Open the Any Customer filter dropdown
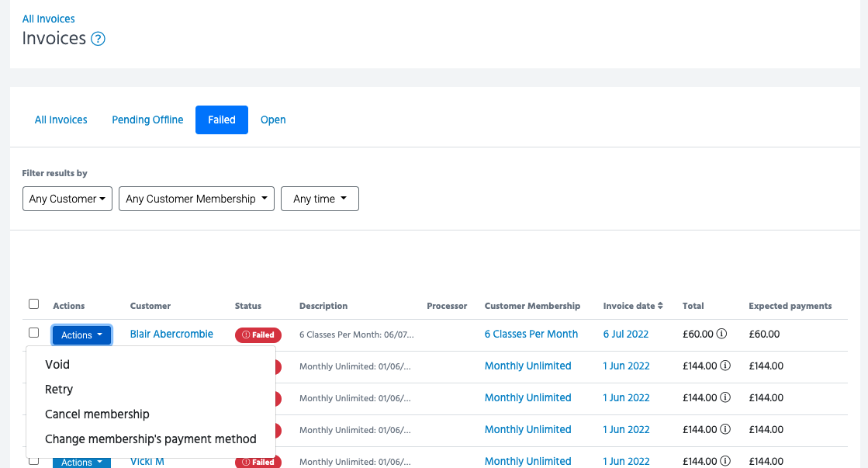 pos(67,199)
